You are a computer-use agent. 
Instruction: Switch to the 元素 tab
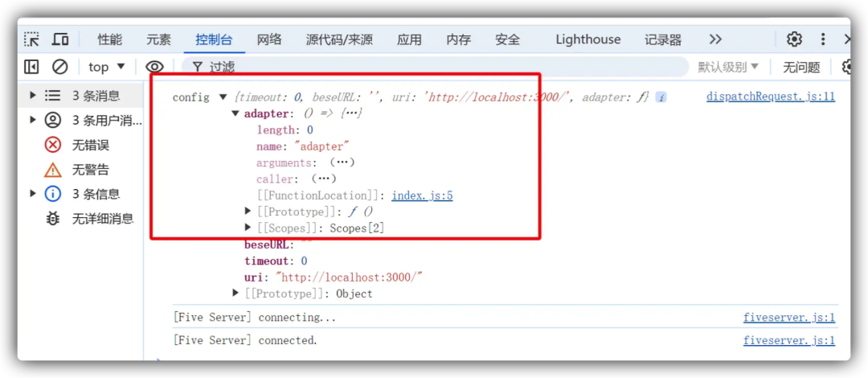pos(159,39)
